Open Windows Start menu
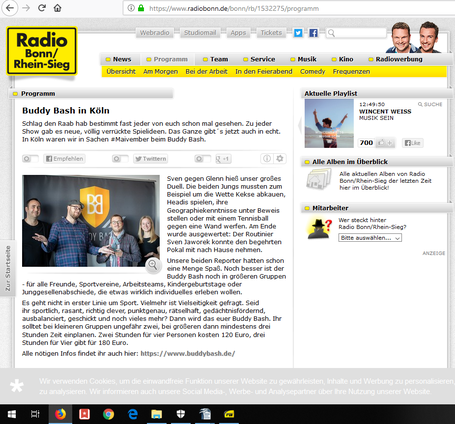Image resolution: width=455 pixels, height=424 pixels. 12,414
